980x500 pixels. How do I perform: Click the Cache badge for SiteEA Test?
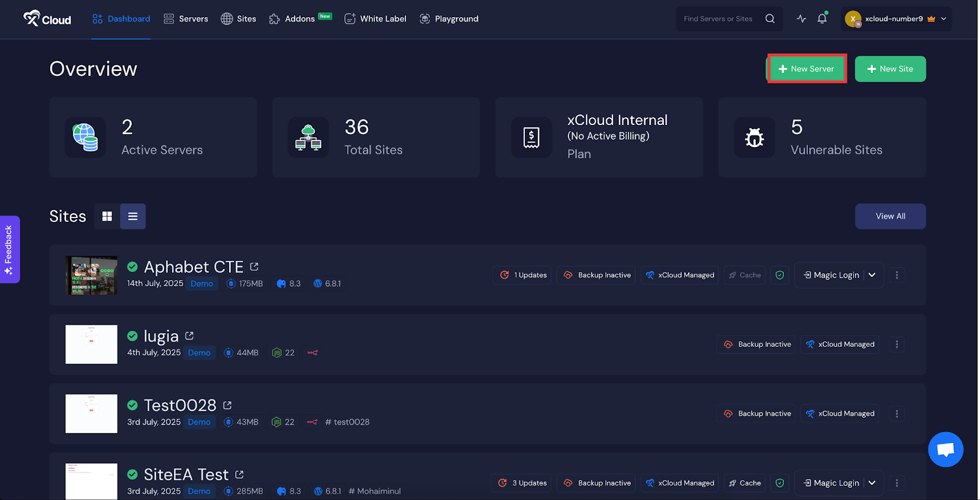coord(745,483)
